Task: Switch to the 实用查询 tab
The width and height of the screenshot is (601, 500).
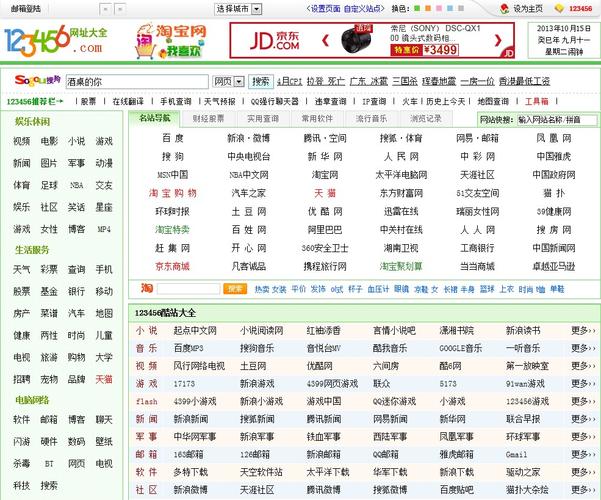Action: pos(263,119)
